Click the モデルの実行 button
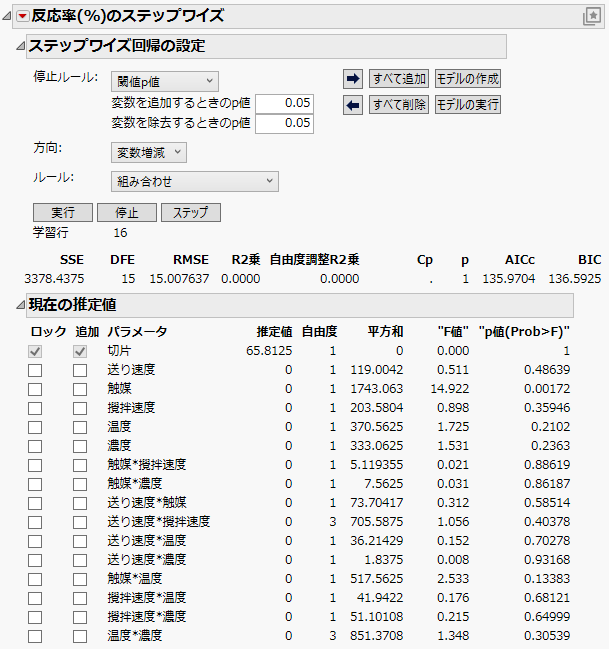609x649 pixels. pos(468,105)
